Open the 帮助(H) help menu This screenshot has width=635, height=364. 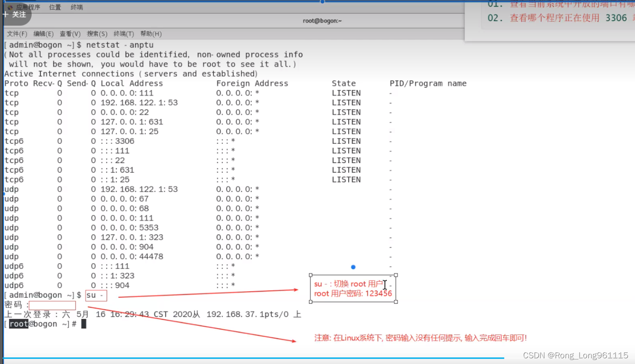click(x=151, y=34)
